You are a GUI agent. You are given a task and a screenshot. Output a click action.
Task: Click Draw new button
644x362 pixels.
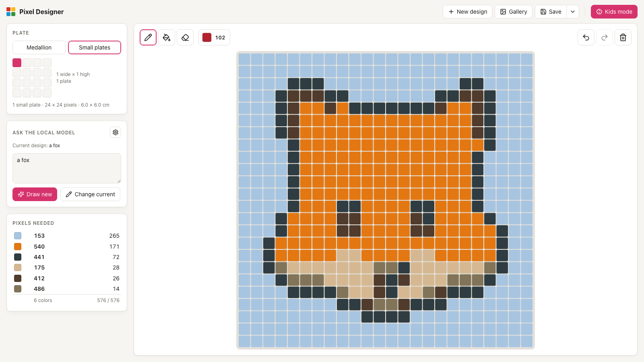pyautogui.click(x=35, y=194)
